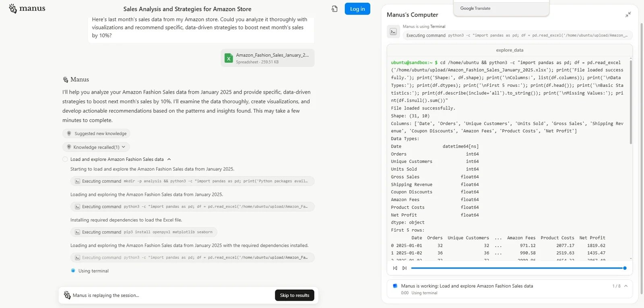This screenshot has width=644, height=308.
Task: Click the 'Manus is working' status text
Action: [467, 286]
